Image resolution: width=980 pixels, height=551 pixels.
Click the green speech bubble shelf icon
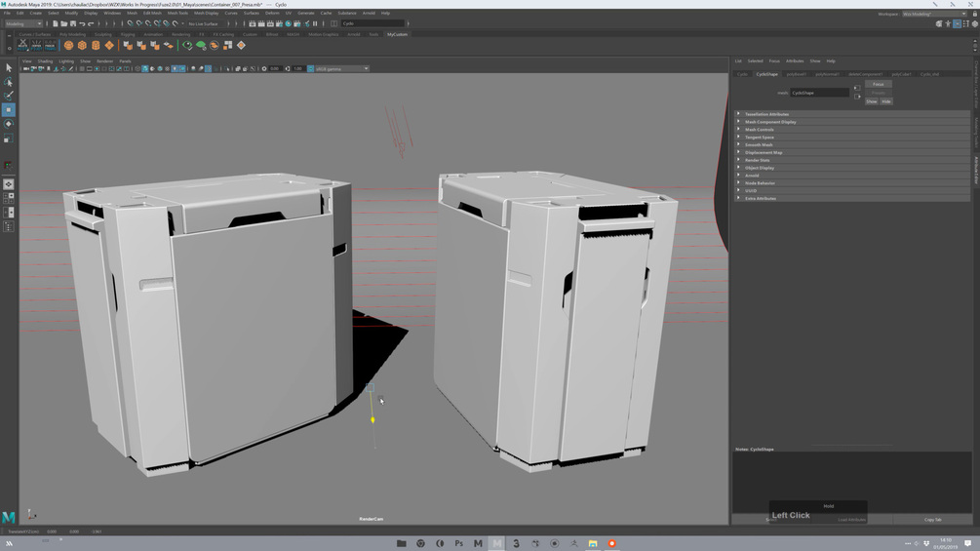(x=201, y=45)
